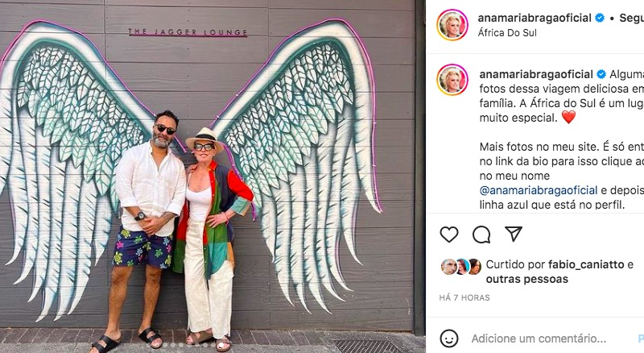Click the HÁ 7 HORAS timestamp
This screenshot has height=353, width=644.
464,298
